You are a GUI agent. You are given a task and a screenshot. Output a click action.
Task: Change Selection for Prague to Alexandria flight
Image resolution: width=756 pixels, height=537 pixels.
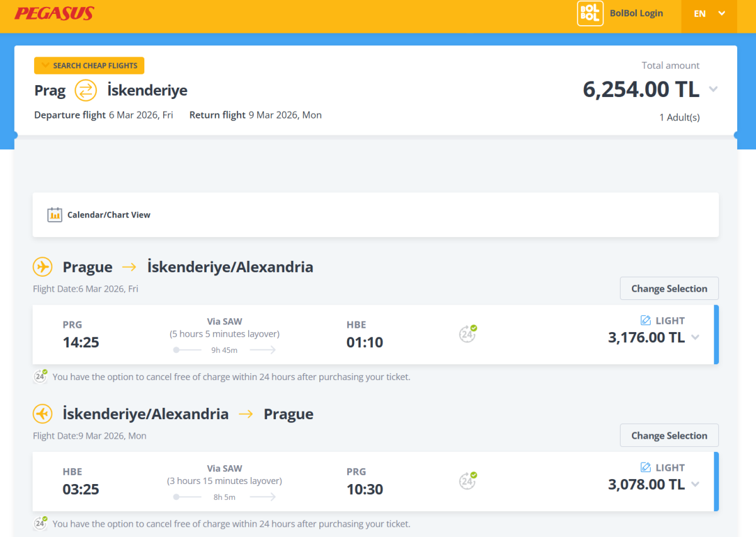pyautogui.click(x=669, y=289)
